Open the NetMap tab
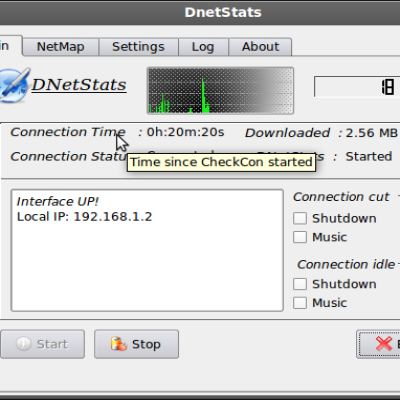Viewport: 400px width, 400px height. tap(61, 47)
